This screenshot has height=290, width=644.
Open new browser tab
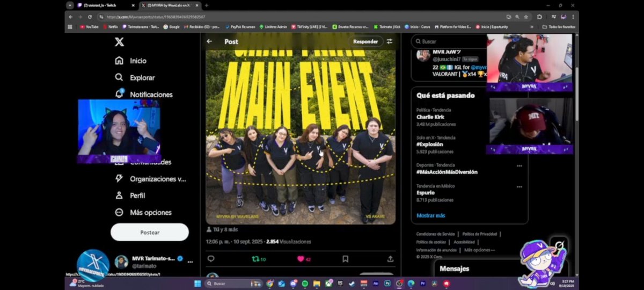[x=207, y=5]
